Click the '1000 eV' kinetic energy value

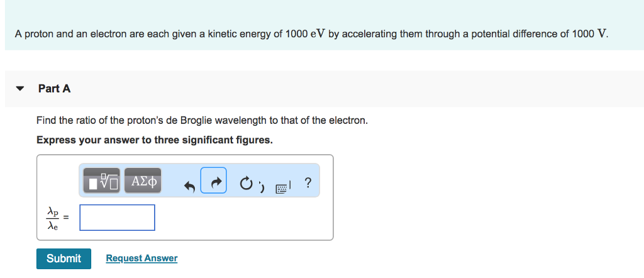(305, 34)
